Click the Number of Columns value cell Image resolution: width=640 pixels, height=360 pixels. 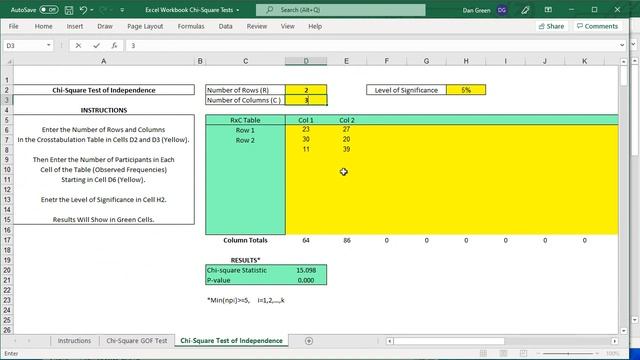click(306, 100)
